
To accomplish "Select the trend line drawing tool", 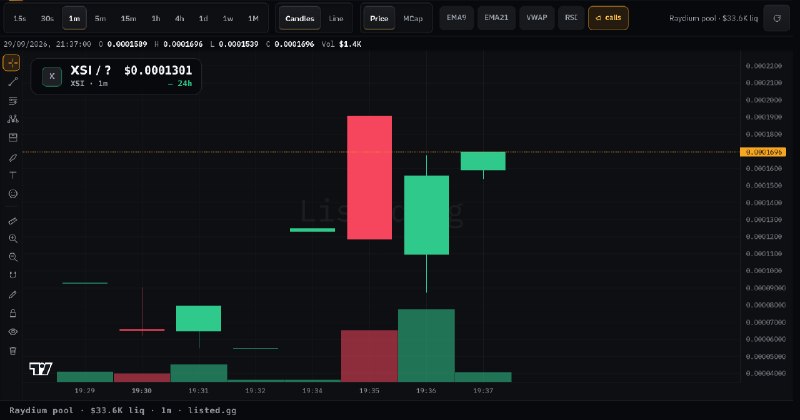I will [13, 82].
